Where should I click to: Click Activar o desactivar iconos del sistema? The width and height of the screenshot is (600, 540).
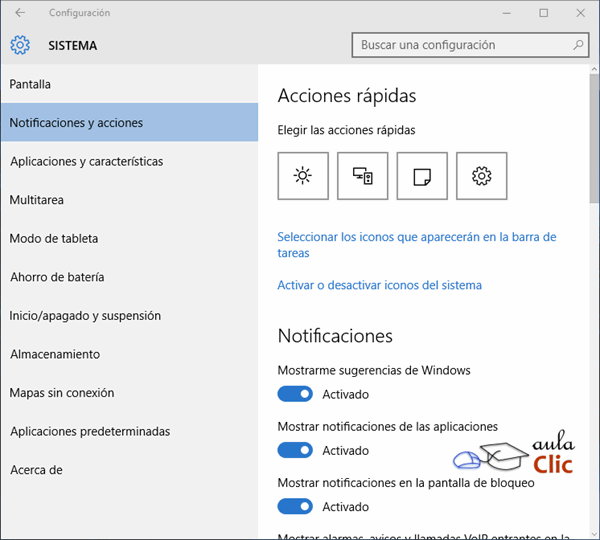[379, 285]
